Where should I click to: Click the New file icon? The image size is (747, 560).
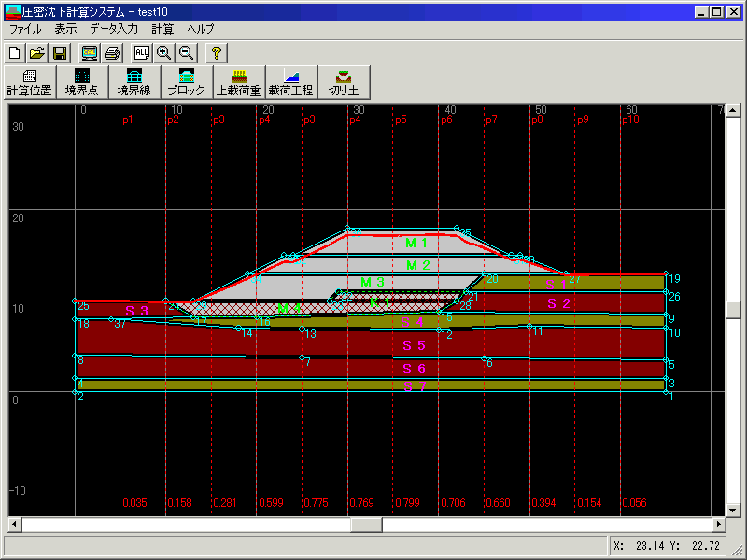pyautogui.click(x=14, y=52)
